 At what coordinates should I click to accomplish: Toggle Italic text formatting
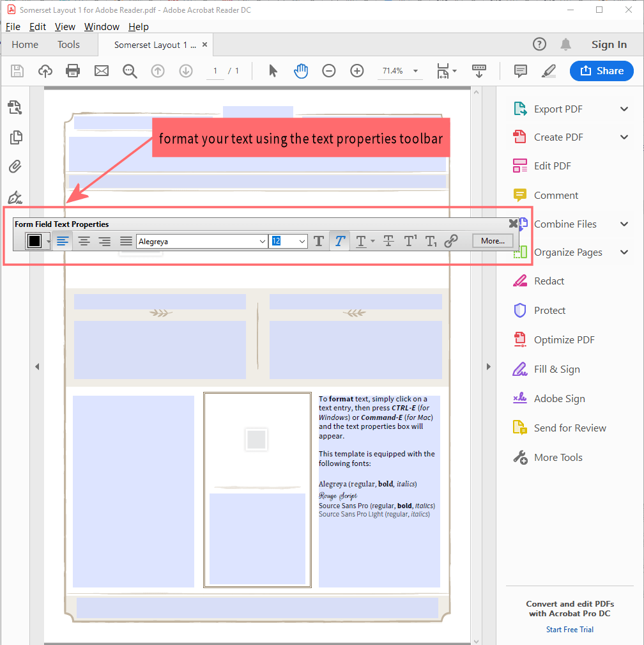click(340, 241)
